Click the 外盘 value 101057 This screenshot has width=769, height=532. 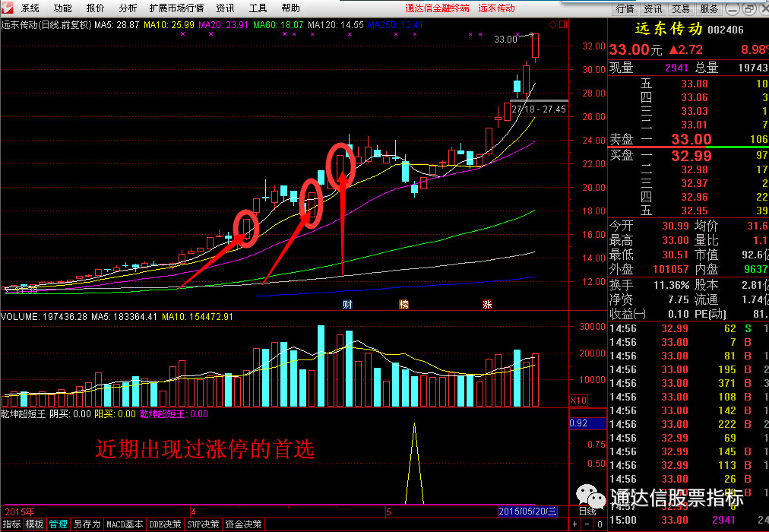pyautogui.click(x=671, y=269)
